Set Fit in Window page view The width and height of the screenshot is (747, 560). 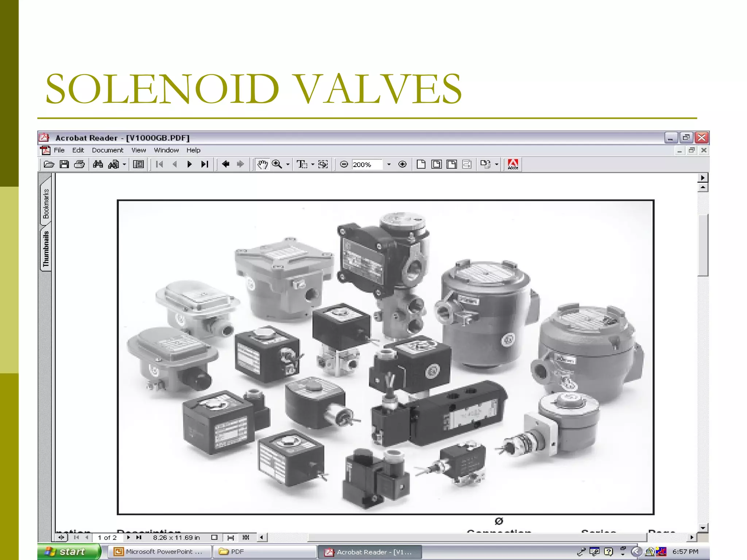pyautogui.click(x=436, y=164)
